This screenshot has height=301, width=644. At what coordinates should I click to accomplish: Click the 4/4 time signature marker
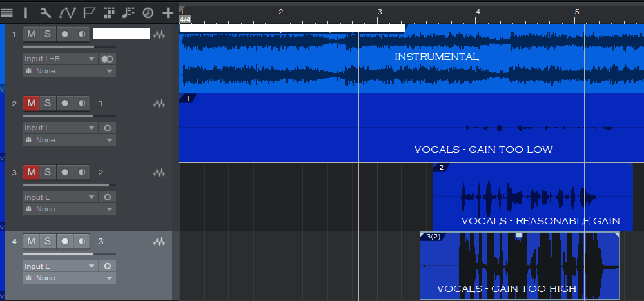click(x=185, y=19)
